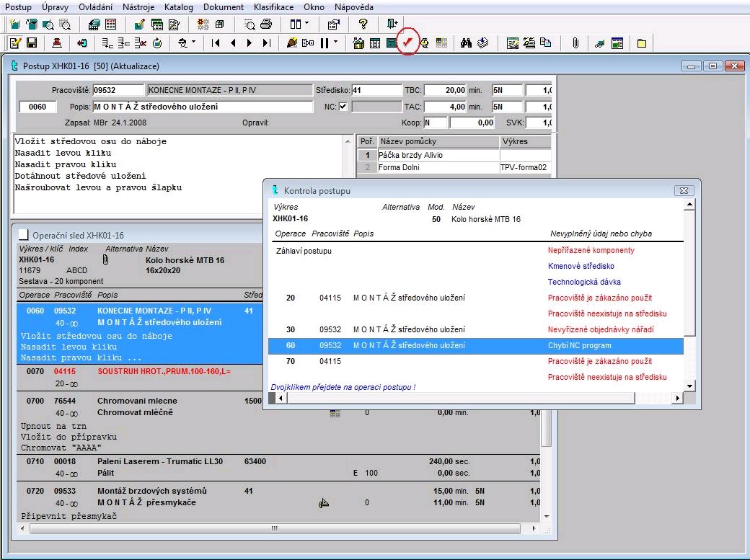
Task: Open the binoculars search tool
Action: pyautogui.click(x=466, y=43)
